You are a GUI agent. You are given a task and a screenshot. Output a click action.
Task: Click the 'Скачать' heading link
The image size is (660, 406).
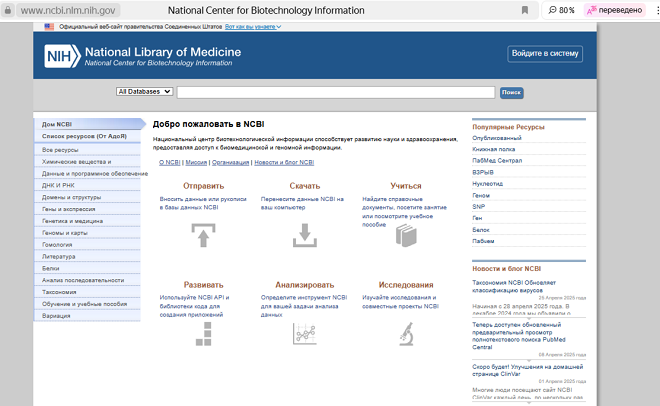click(x=305, y=186)
